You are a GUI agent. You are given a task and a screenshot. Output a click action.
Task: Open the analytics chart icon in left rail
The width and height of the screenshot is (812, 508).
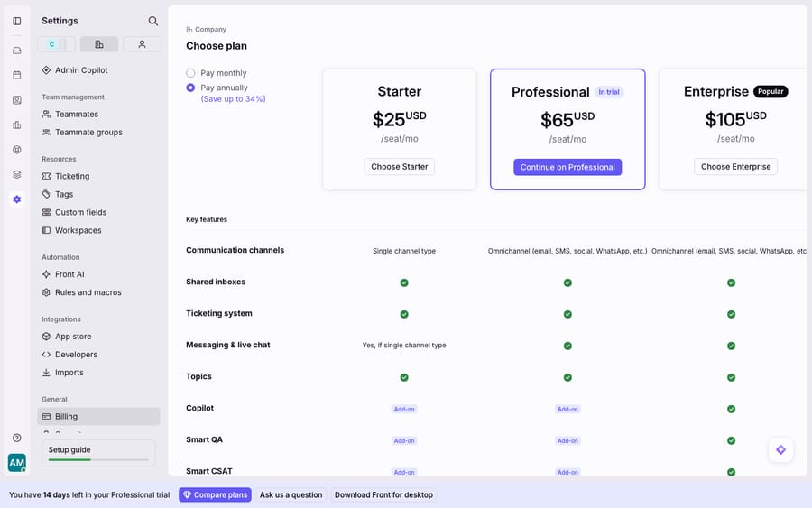[16, 125]
